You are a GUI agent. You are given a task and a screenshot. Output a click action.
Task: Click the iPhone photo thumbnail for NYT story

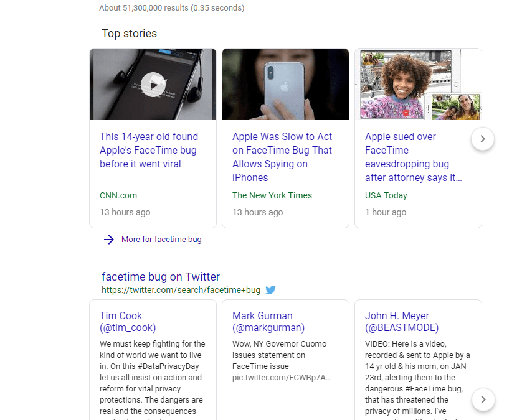tap(285, 84)
